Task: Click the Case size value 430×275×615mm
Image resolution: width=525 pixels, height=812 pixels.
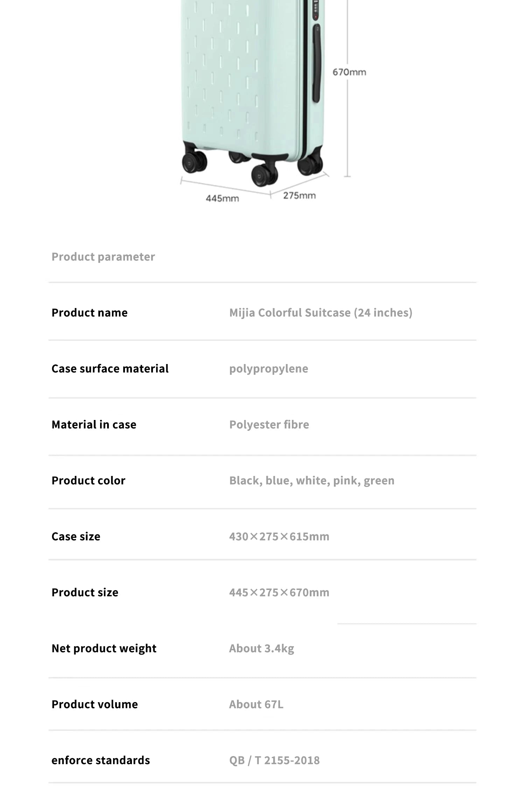Action: pyautogui.click(x=279, y=536)
